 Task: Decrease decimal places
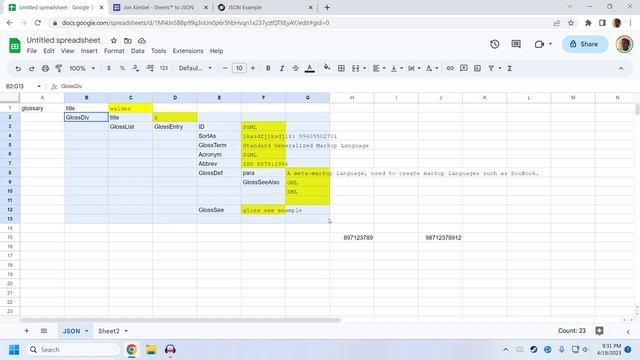coord(136,69)
